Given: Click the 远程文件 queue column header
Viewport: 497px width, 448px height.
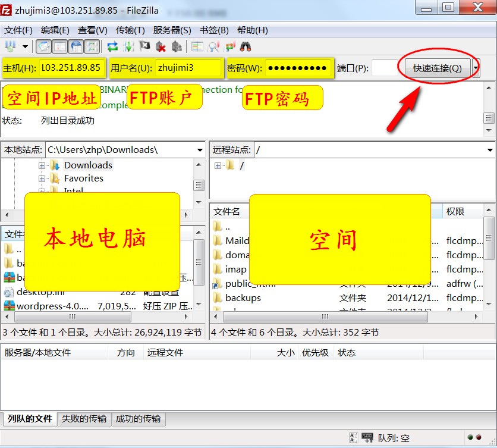Looking at the screenshot, I should pyautogui.click(x=197, y=352).
